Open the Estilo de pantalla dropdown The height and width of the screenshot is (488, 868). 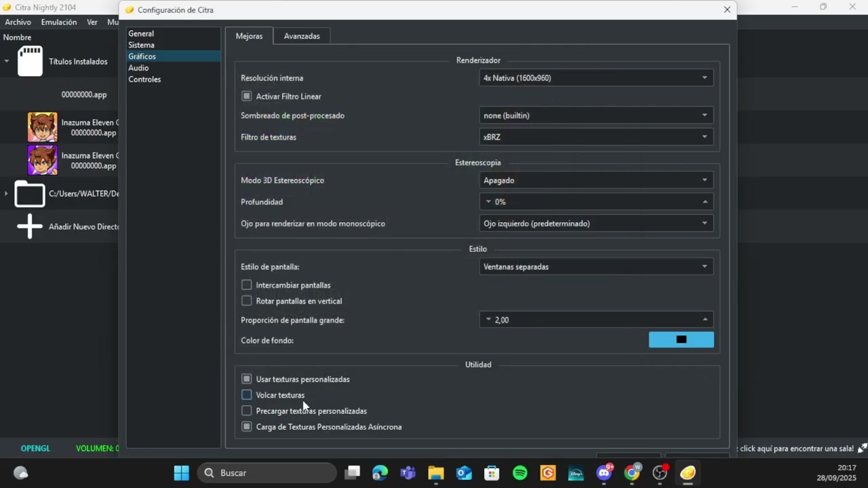pyautogui.click(x=596, y=267)
